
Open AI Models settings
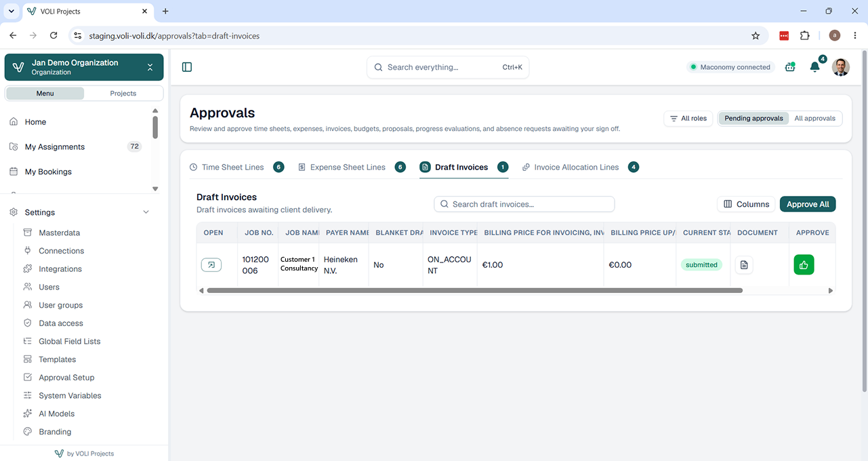(56, 414)
